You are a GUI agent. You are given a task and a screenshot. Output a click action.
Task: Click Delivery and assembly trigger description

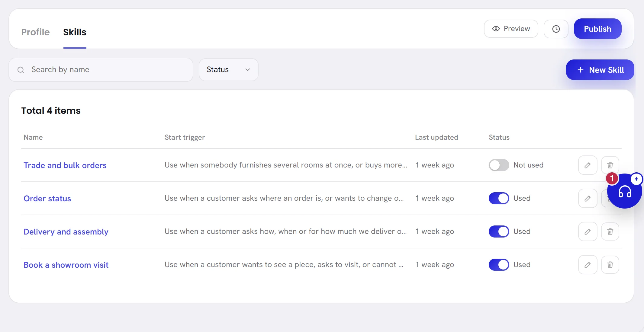(285, 231)
